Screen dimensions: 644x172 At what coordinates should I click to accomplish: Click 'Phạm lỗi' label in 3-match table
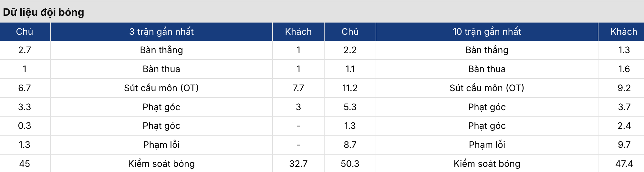(161, 145)
